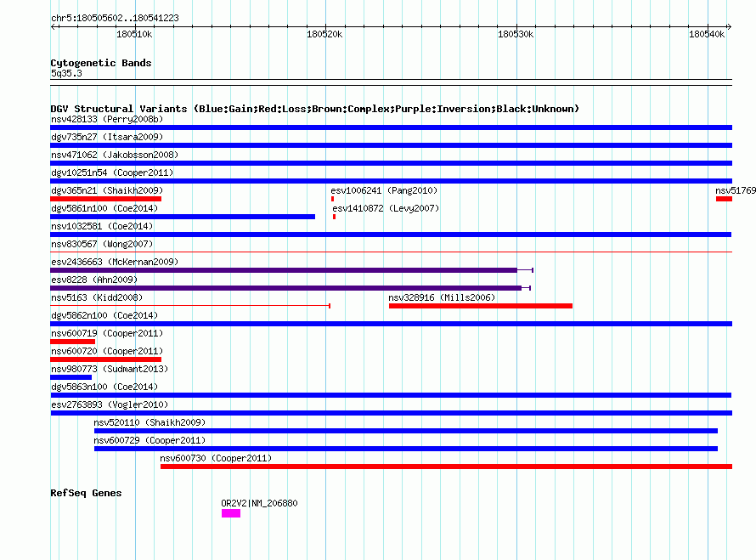Click the nsv520110 (Shaikh2009) label
756x560 pixels.
150,422
